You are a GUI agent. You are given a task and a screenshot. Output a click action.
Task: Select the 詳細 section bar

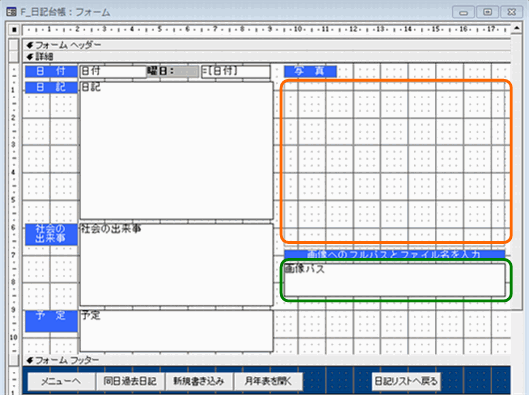tap(267, 56)
